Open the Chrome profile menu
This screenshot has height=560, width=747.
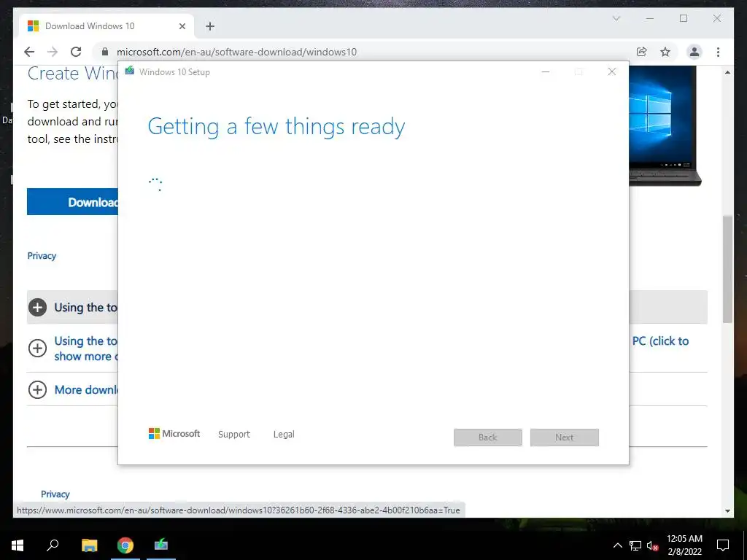(694, 52)
